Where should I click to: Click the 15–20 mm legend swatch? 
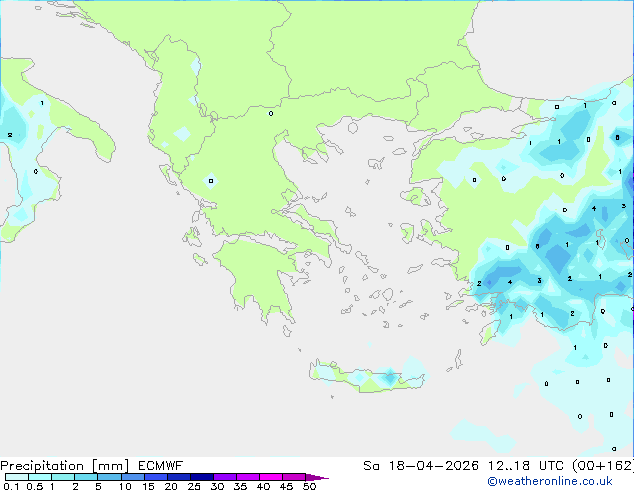[x=156, y=477]
